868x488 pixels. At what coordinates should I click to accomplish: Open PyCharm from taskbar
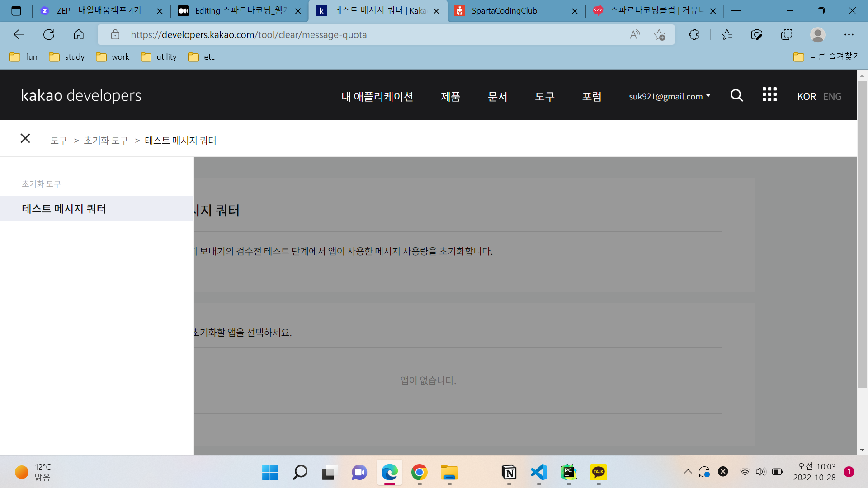[569, 473]
